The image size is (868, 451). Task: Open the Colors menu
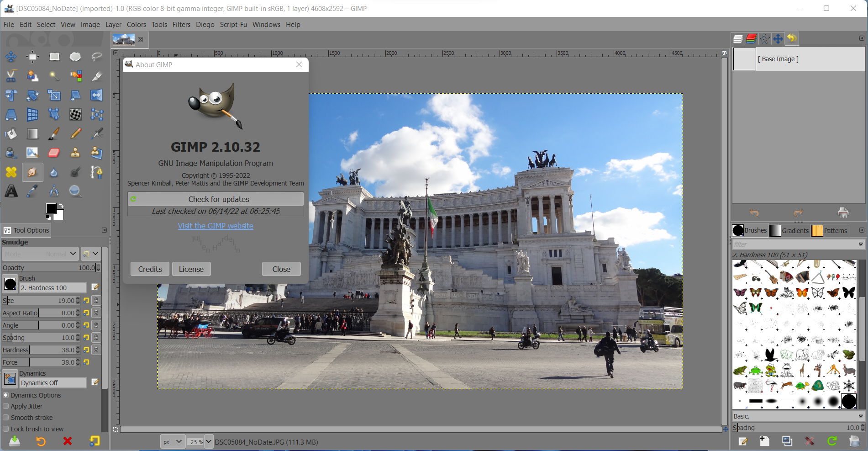pos(137,25)
